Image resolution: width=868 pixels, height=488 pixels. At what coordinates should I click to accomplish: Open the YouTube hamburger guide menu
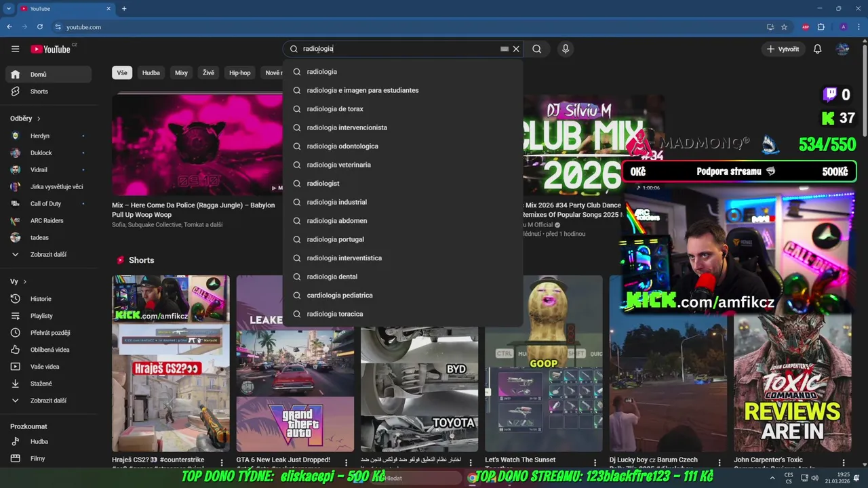[x=15, y=49]
